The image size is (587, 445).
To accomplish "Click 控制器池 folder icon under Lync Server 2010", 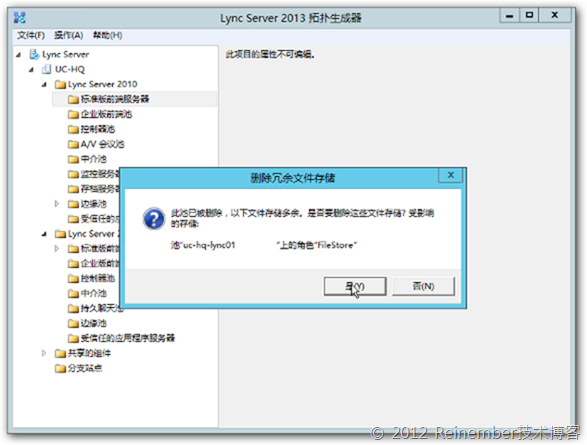I will (x=73, y=129).
